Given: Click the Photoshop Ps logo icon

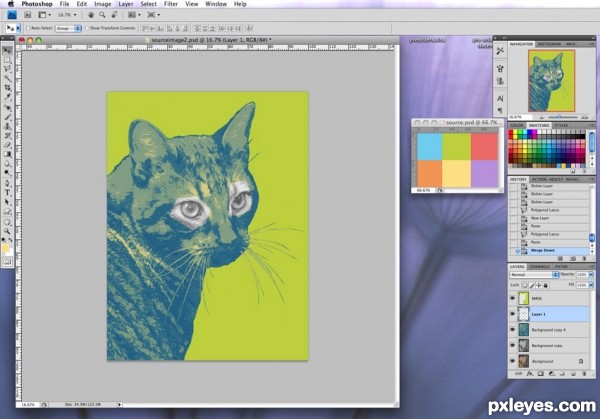Looking at the screenshot, I should [12, 15].
